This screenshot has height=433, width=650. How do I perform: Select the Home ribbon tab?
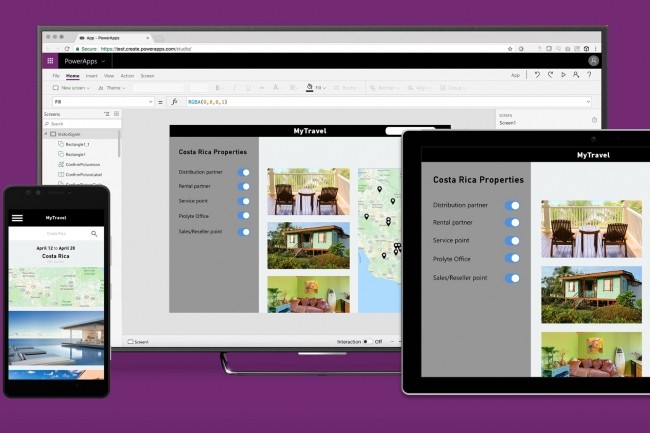click(73, 76)
